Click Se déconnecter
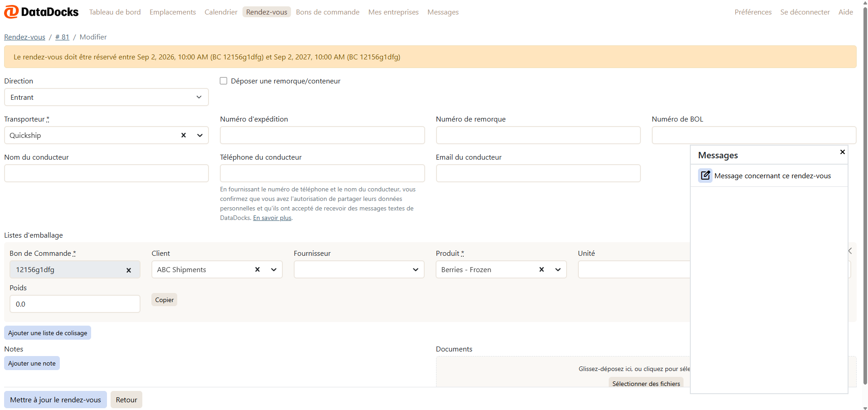 805,12
